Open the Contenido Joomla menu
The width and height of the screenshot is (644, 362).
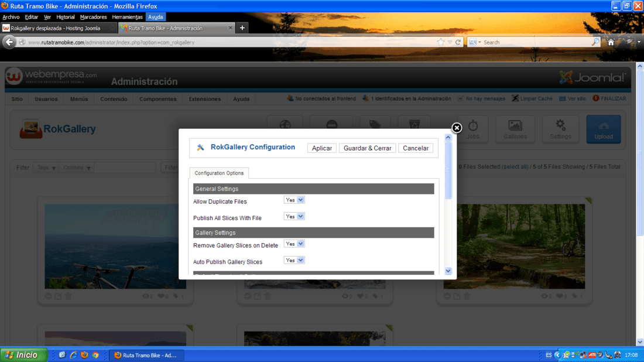114,99
